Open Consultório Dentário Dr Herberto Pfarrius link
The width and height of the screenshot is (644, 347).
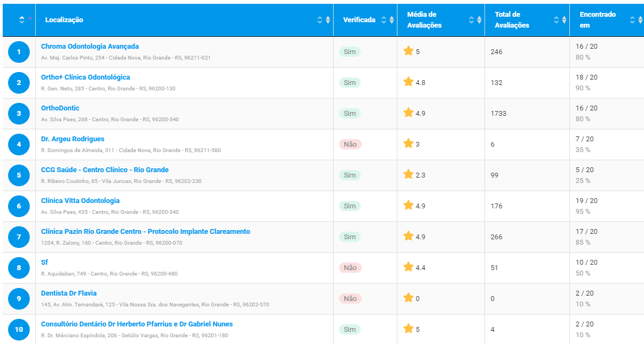click(137, 324)
